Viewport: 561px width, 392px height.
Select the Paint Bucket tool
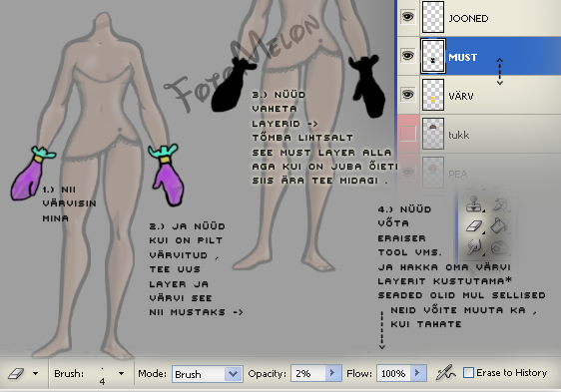(x=499, y=226)
